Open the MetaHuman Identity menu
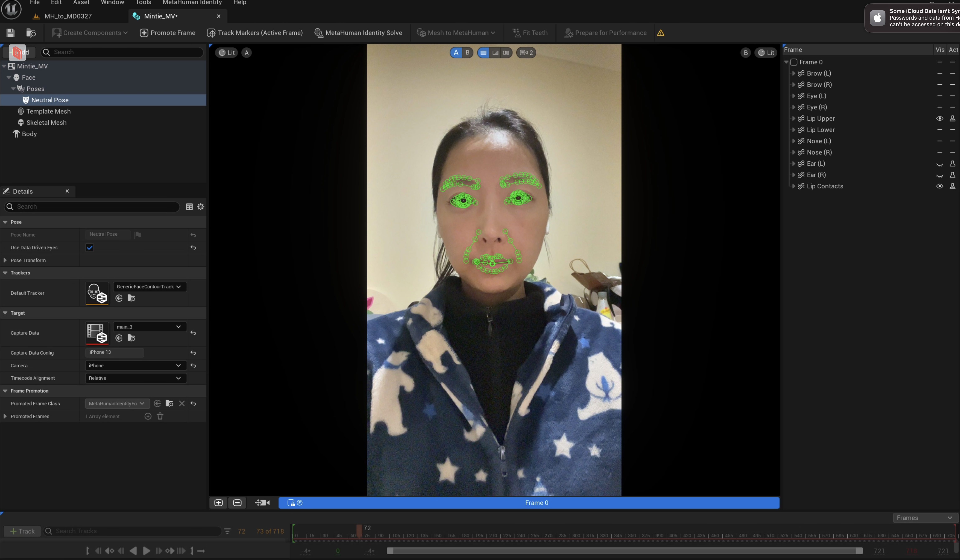 click(x=192, y=3)
